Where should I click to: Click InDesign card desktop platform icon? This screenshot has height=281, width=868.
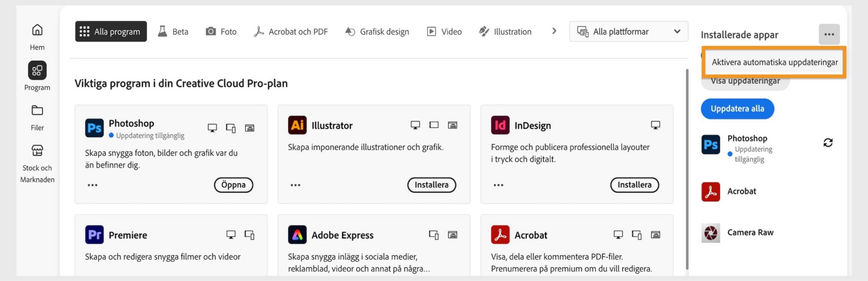click(x=656, y=125)
